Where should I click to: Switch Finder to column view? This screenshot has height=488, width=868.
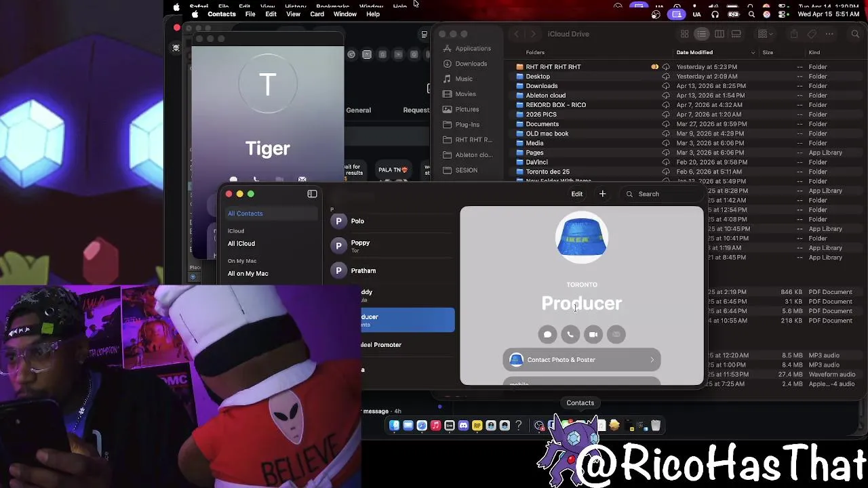(719, 34)
